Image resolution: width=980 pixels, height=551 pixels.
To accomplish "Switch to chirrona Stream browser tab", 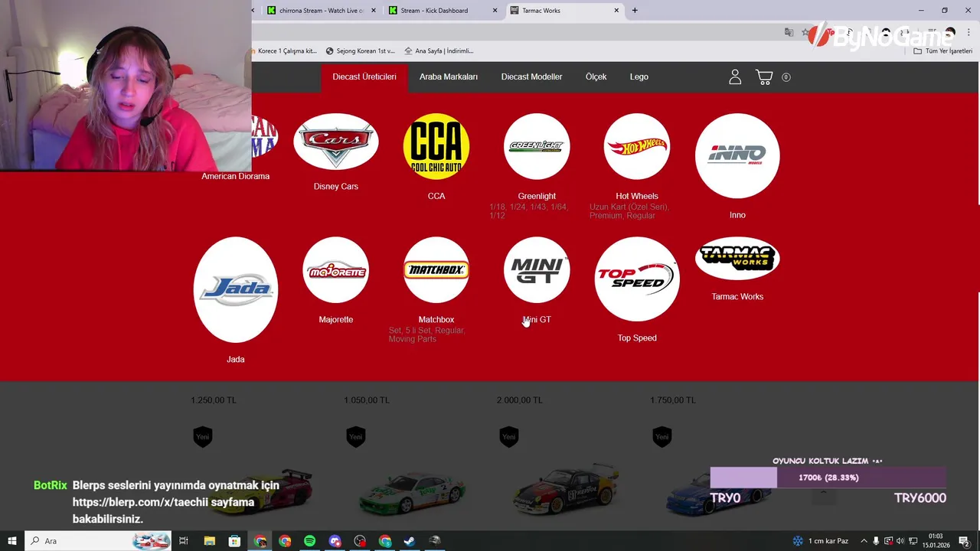I will [322, 11].
